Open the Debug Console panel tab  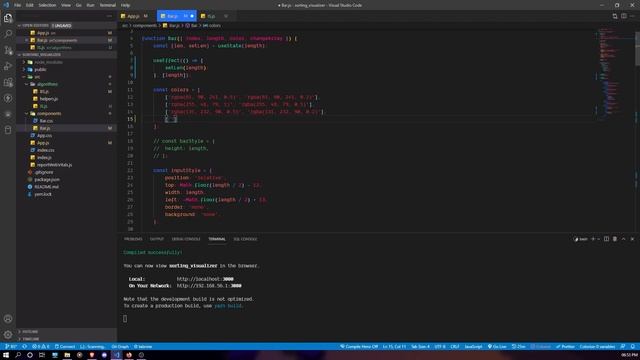(186, 239)
